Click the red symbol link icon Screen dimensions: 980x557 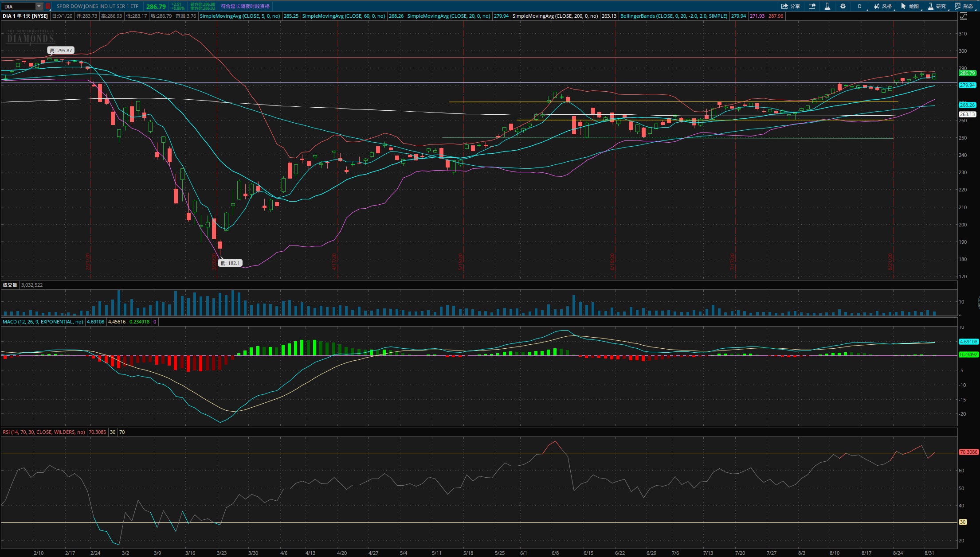pos(48,6)
